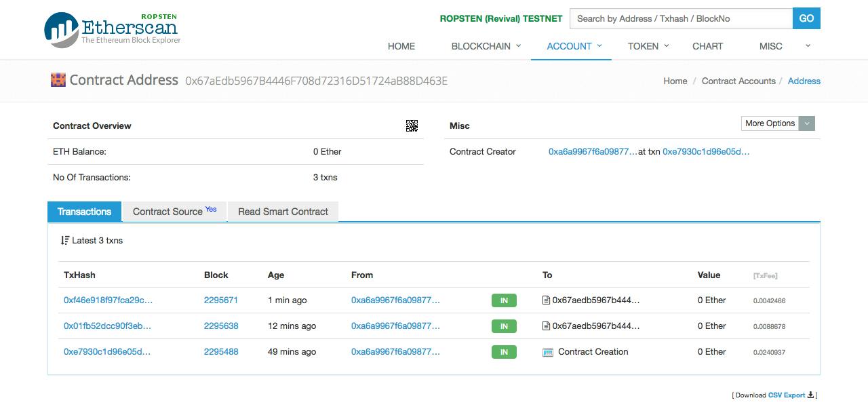Click the Home breadcrumb link

[675, 81]
